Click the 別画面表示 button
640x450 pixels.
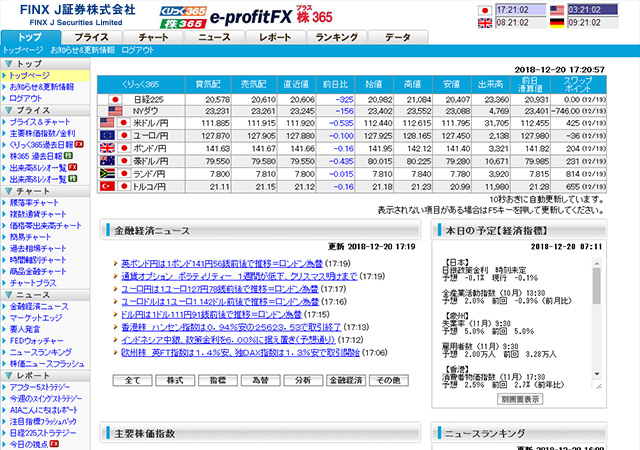[520, 398]
